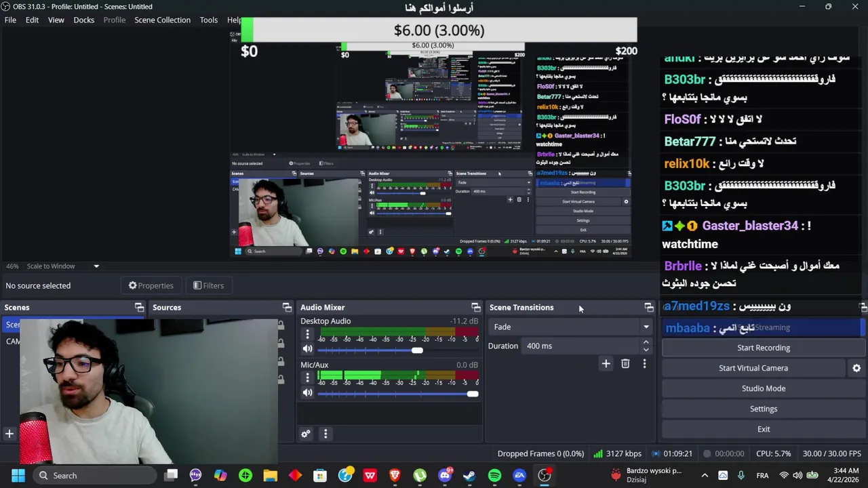
Task: Open Tools menu
Action: pyautogui.click(x=209, y=20)
